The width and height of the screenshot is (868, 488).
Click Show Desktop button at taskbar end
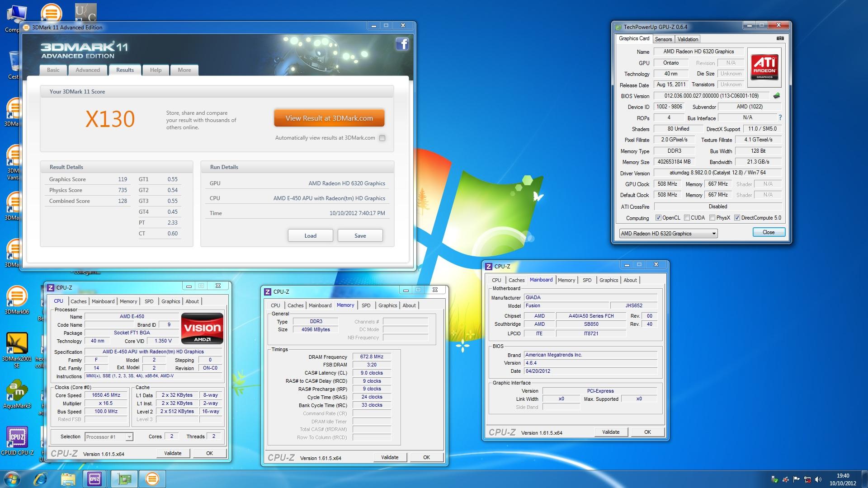coord(864,479)
